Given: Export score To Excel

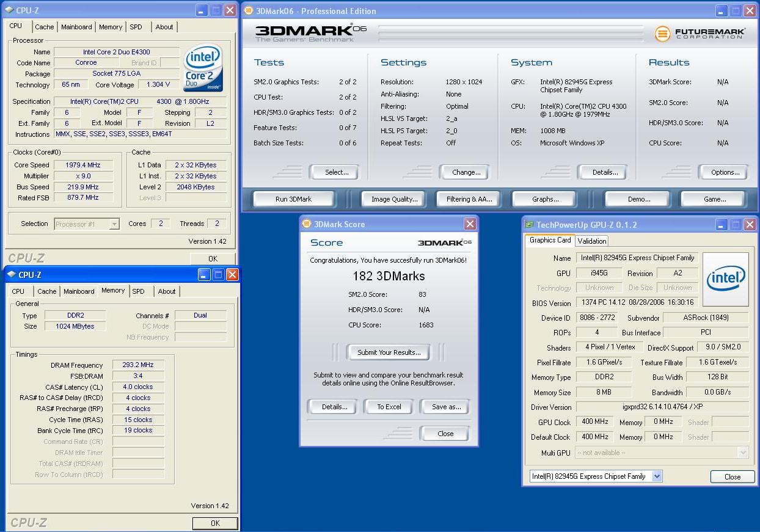Looking at the screenshot, I should pos(389,407).
